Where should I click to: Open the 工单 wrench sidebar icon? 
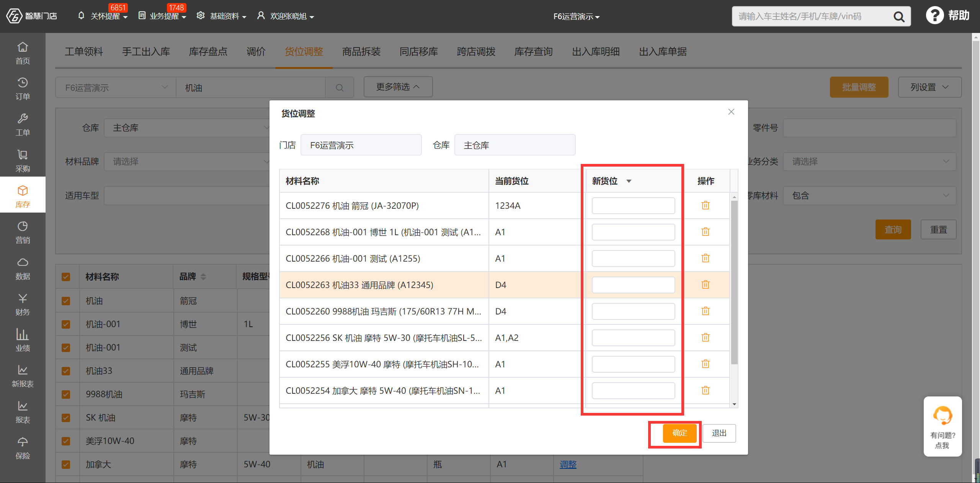click(23, 125)
